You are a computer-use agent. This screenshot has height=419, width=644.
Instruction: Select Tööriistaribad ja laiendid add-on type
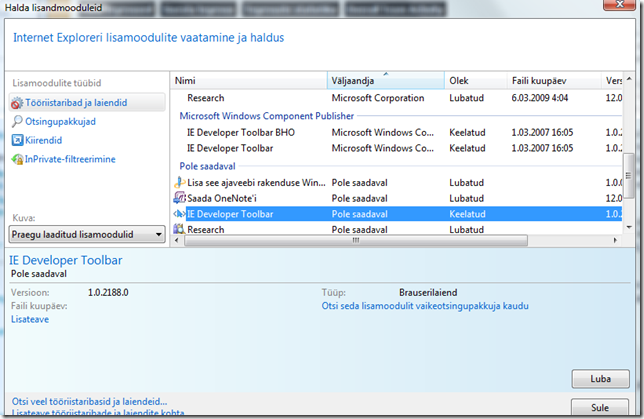(x=87, y=102)
